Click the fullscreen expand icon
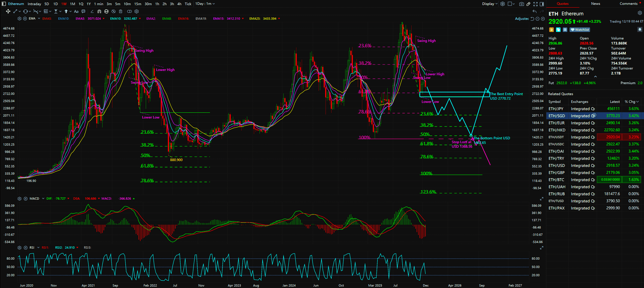 point(535,4)
